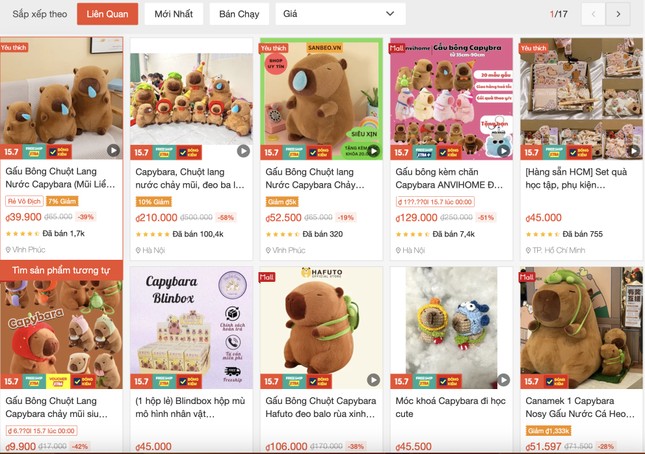Play video on the first Capybara plush listing
The width and height of the screenshot is (645, 454).
[x=114, y=151]
